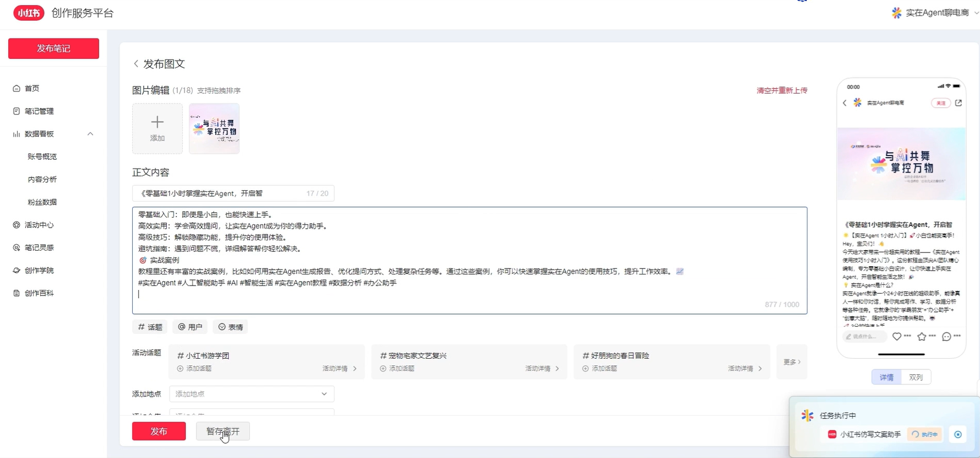Switch preview to 双列 view
980x458 pixels.
pos(916,377)
